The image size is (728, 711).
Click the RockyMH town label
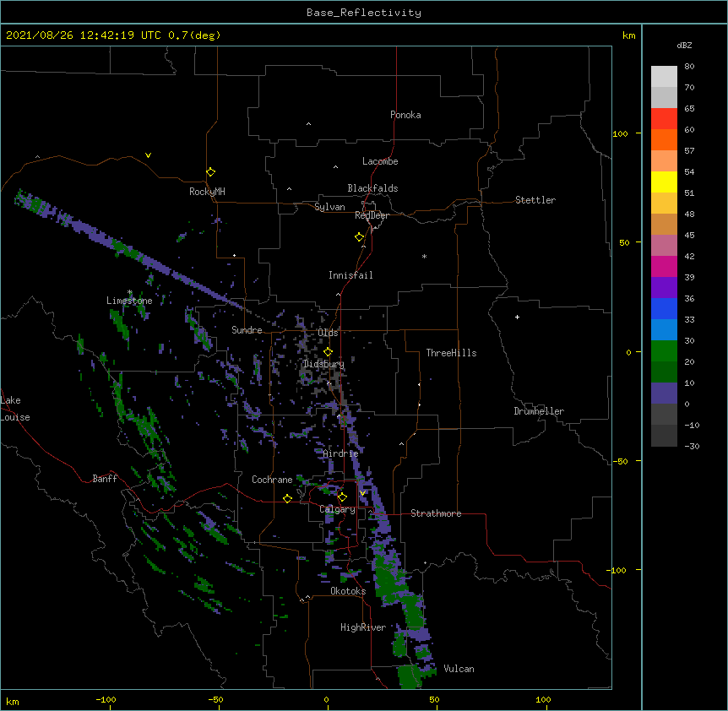point(207,192)
